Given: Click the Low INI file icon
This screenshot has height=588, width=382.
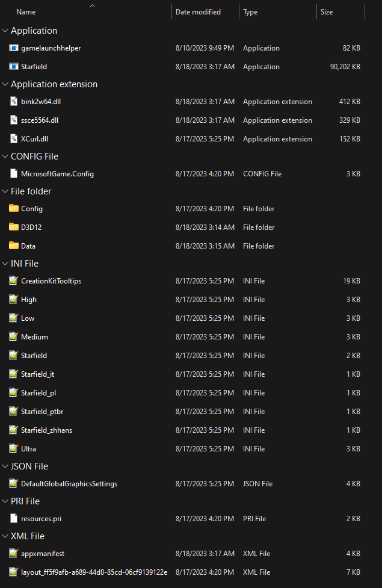Looking at the screenshot, I should (13, 318).
